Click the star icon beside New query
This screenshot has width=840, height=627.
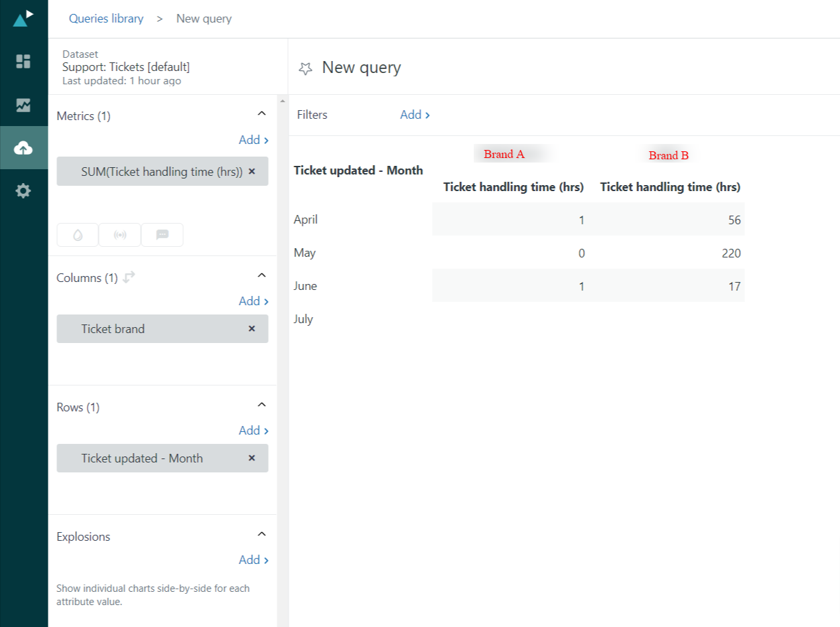[x=305, y=68]
